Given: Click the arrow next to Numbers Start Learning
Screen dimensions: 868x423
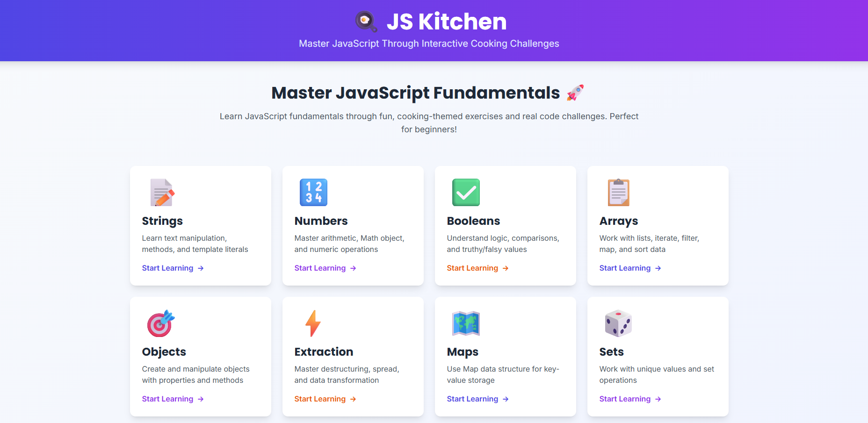Looking at the screenshot, I should [x=353, y=268].
